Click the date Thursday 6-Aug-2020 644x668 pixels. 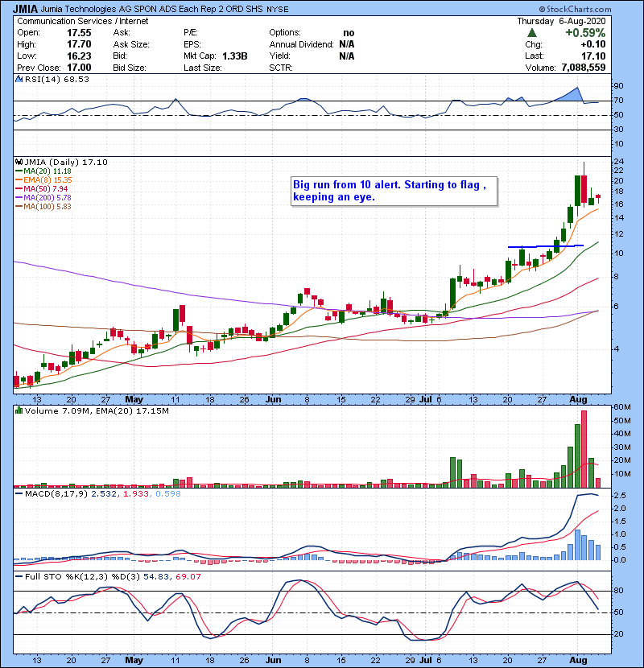[561, 21]
